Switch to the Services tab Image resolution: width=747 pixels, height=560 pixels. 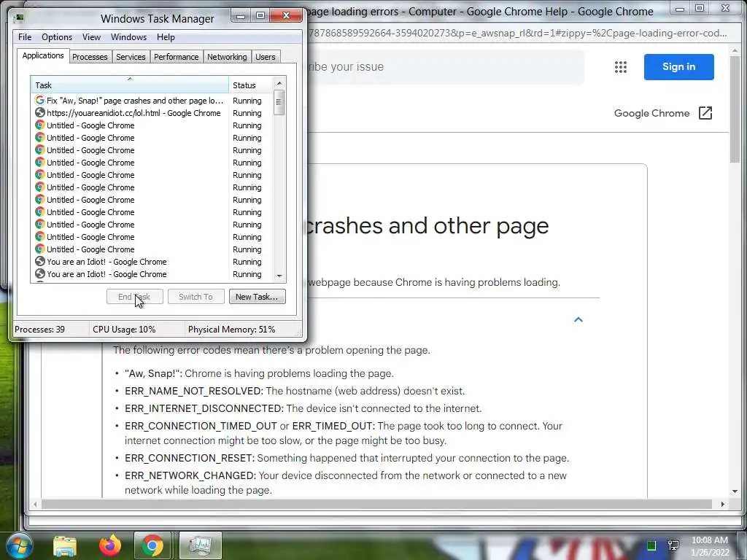pos(131,57)
